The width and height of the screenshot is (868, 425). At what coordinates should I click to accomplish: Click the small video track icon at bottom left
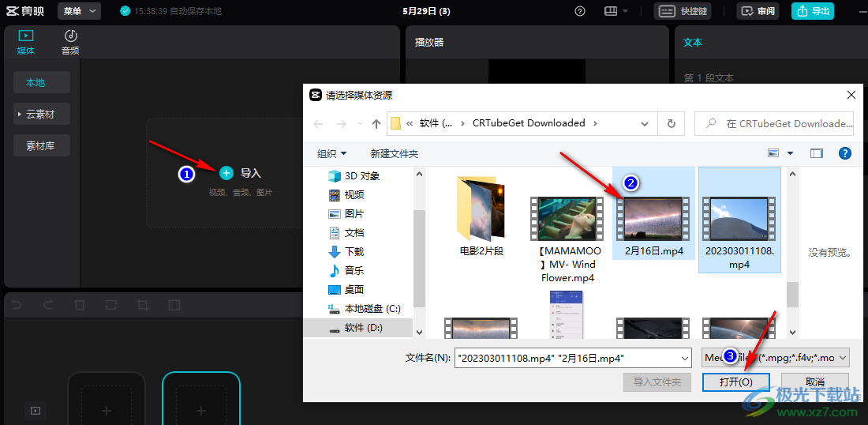(36, 411)
